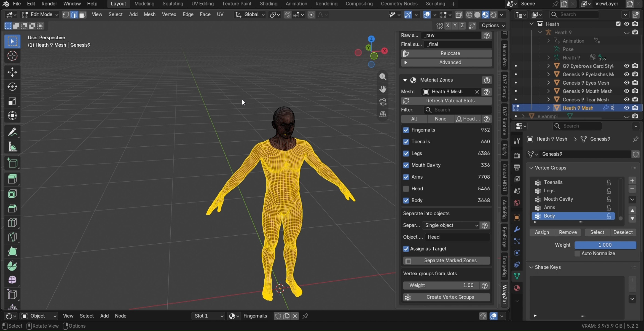Click the Relocate button
This screenshot has height=331, width=644.
click(446, 54)
